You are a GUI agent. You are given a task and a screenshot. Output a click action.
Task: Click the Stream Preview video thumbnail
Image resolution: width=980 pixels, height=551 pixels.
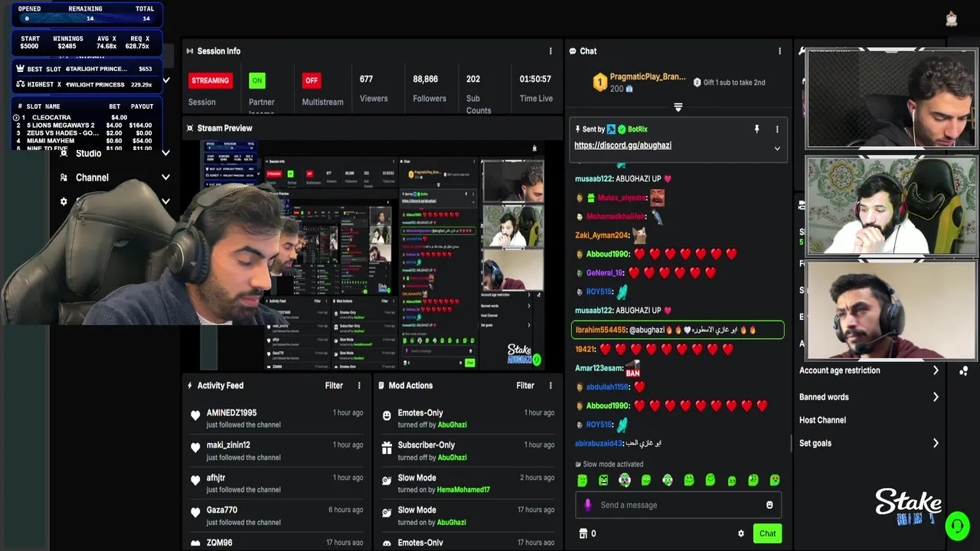point(373,256)
